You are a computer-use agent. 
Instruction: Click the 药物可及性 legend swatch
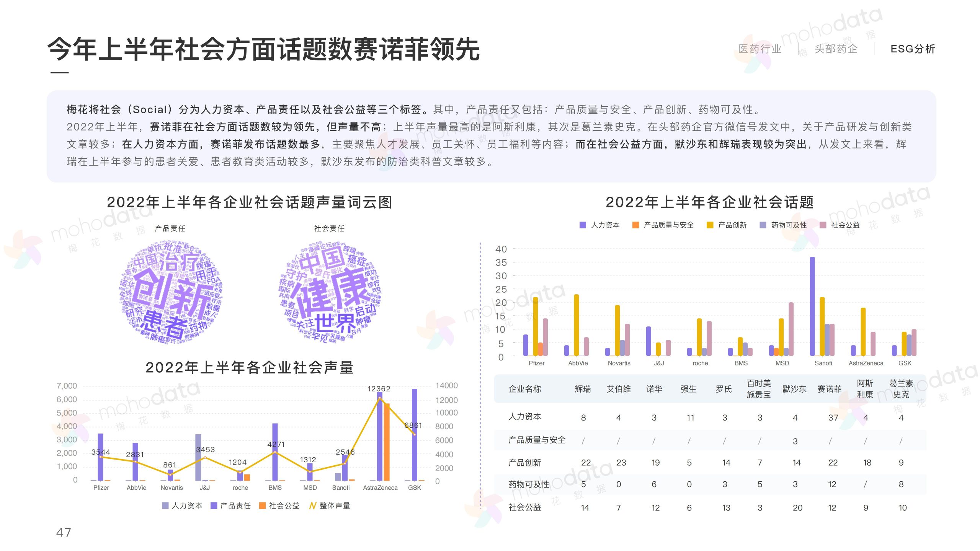763,225
